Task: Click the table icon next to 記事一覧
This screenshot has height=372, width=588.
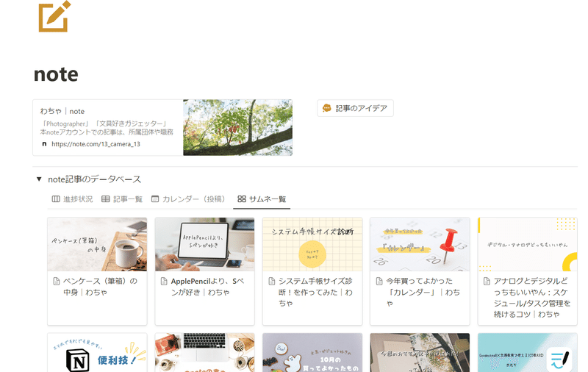Action: pos(106,199)
